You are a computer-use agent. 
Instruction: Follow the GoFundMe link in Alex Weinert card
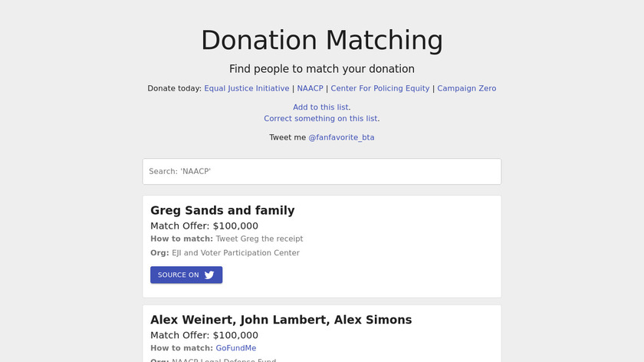point(236,348)
